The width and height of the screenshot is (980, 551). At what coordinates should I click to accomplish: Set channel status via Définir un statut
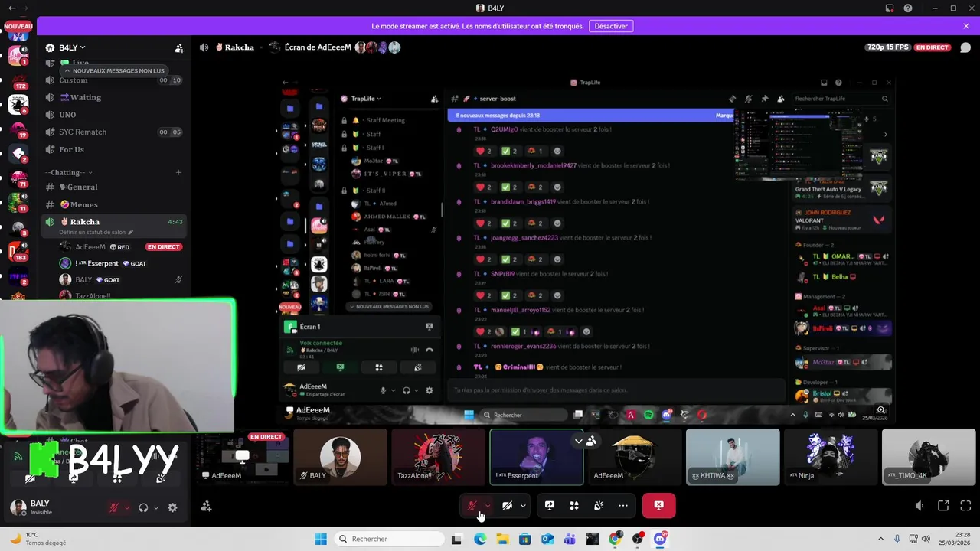point(96,232)
